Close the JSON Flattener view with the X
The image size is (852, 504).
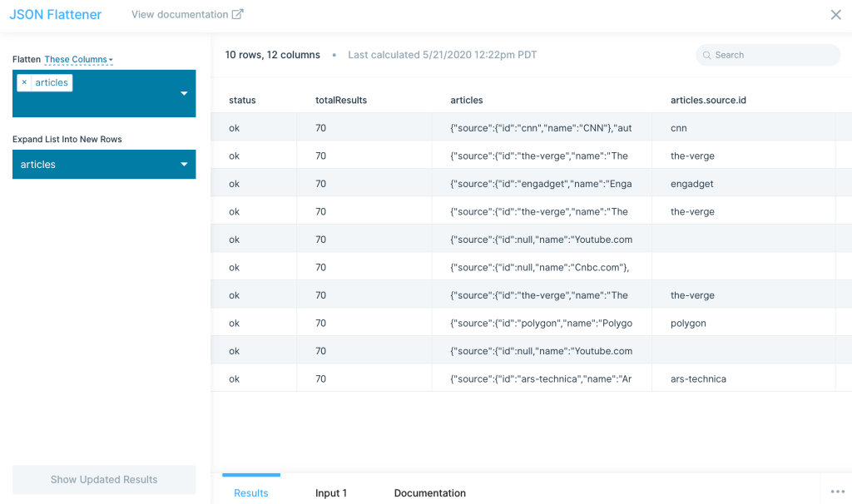(835, 14)
